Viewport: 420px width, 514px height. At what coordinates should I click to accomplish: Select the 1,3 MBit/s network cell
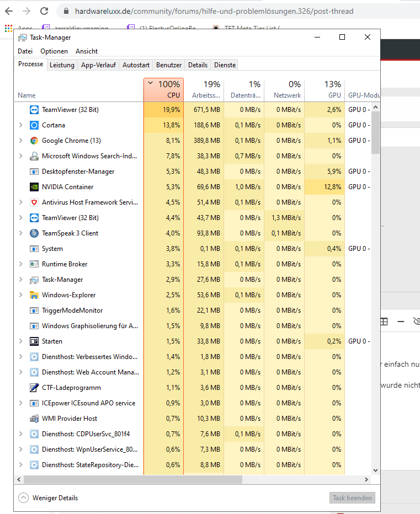coord(284,218)
